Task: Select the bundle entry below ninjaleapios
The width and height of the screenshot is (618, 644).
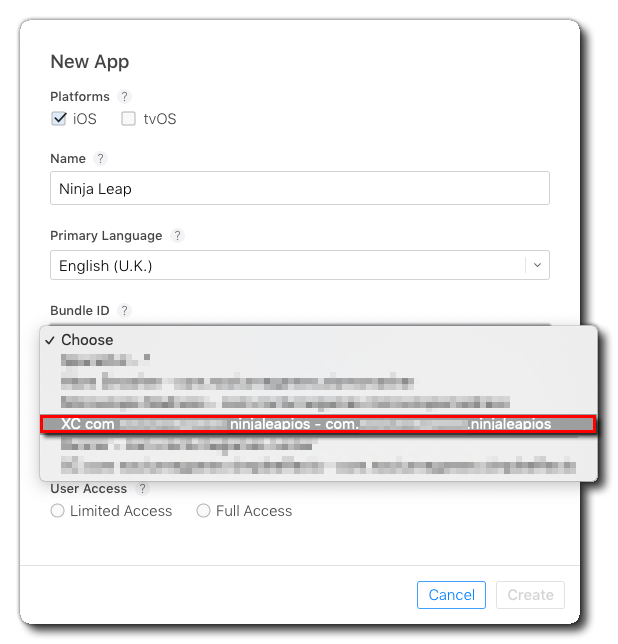Action: pos(319,445)
